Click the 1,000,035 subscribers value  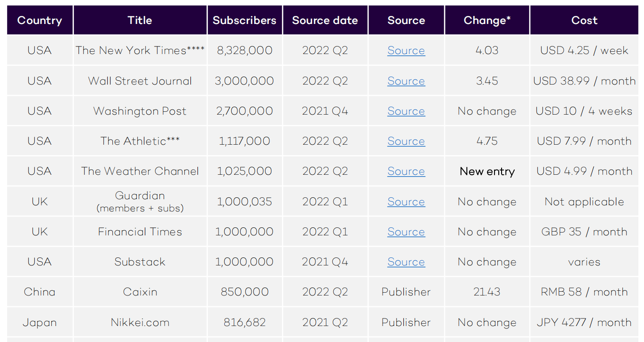[244, 201]
